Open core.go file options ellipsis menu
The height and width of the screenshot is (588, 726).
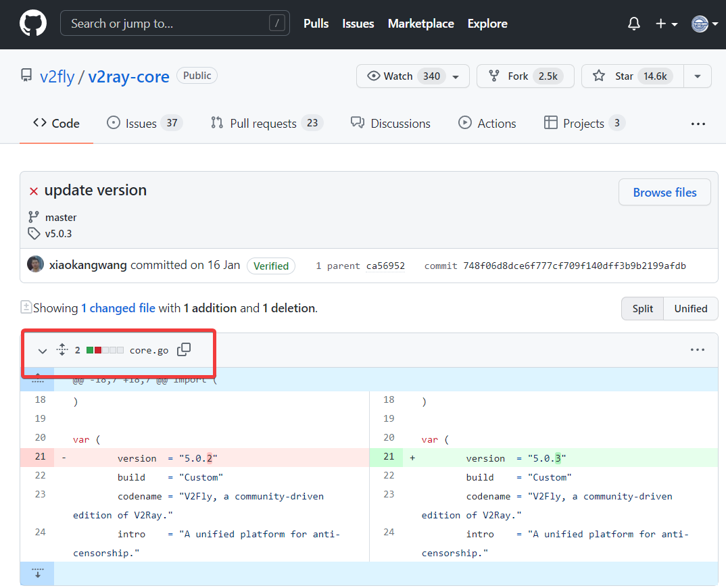tap(698, 350)
